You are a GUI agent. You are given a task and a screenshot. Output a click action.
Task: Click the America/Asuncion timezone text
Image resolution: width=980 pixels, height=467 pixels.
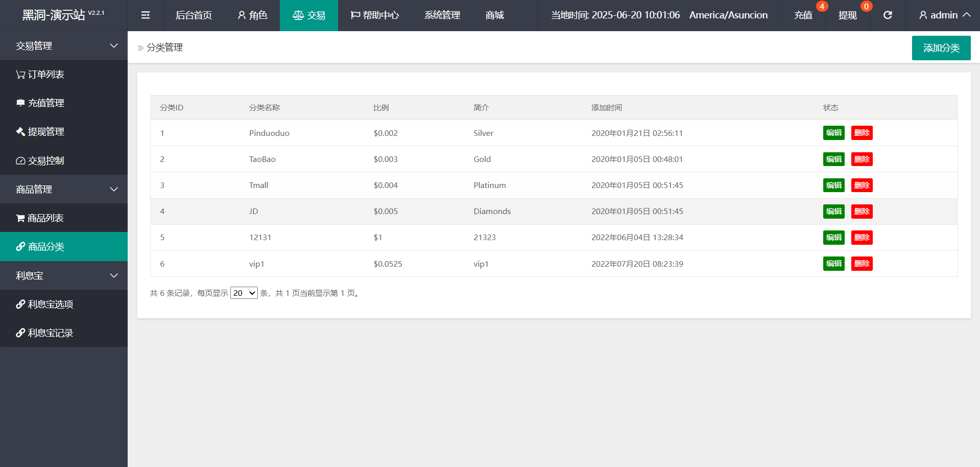[728, 15]
